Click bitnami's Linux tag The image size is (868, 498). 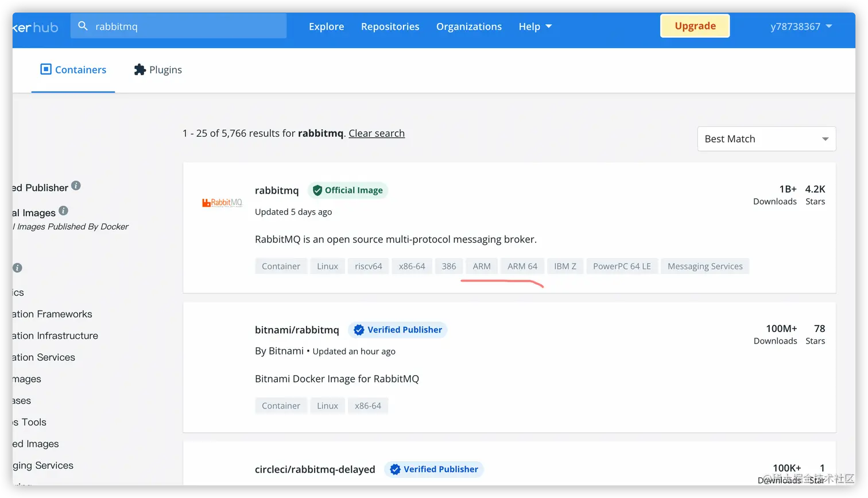coord(328,406)
